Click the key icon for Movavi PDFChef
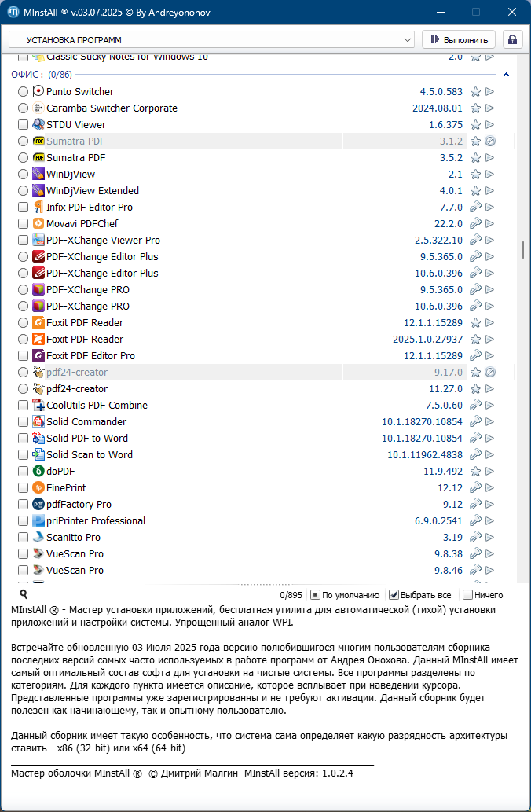 tap(475, 224)
